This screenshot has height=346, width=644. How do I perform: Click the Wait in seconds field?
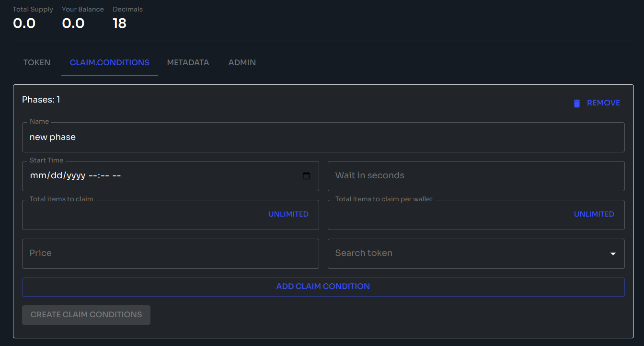click(x=476, y=176)
